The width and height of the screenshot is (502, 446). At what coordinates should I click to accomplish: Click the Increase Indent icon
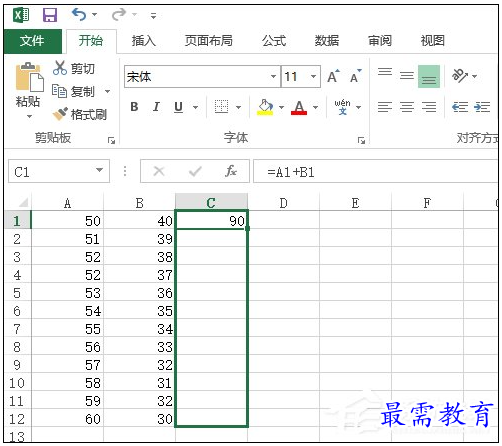pyautogui.click(x=482, y=107)
